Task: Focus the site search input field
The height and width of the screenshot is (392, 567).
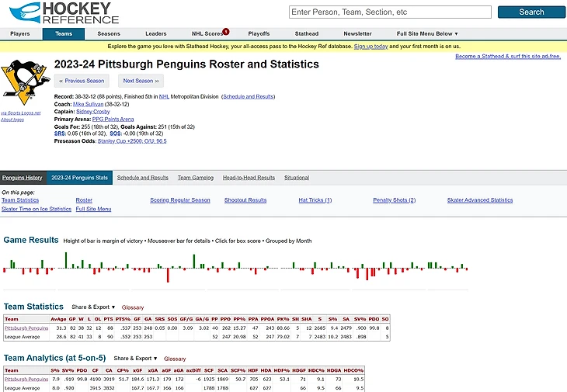Action: coord(390,12)
